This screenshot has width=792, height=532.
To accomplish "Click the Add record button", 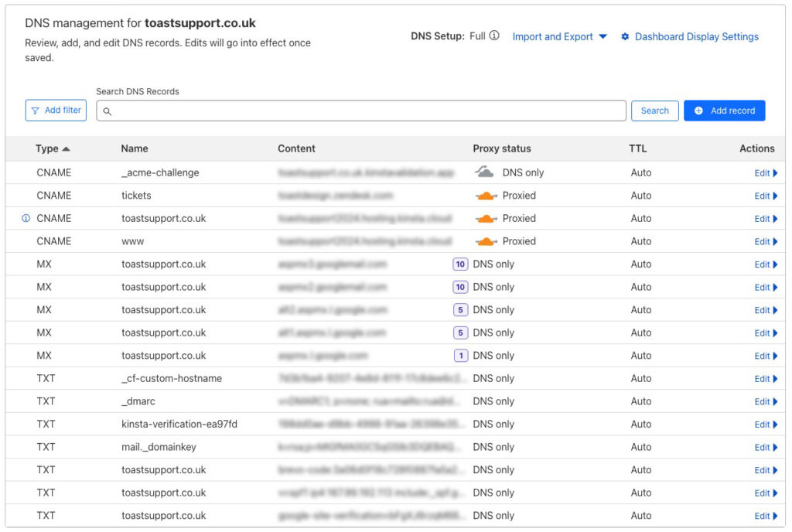I will (x=724, y=111).
